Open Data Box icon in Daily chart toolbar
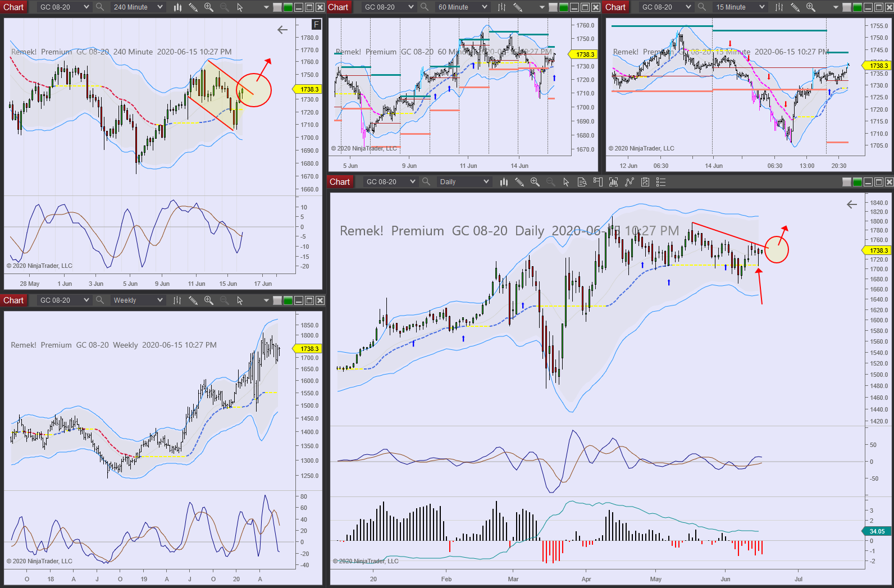Screen dimensions: 894x588 pos(582,182)
